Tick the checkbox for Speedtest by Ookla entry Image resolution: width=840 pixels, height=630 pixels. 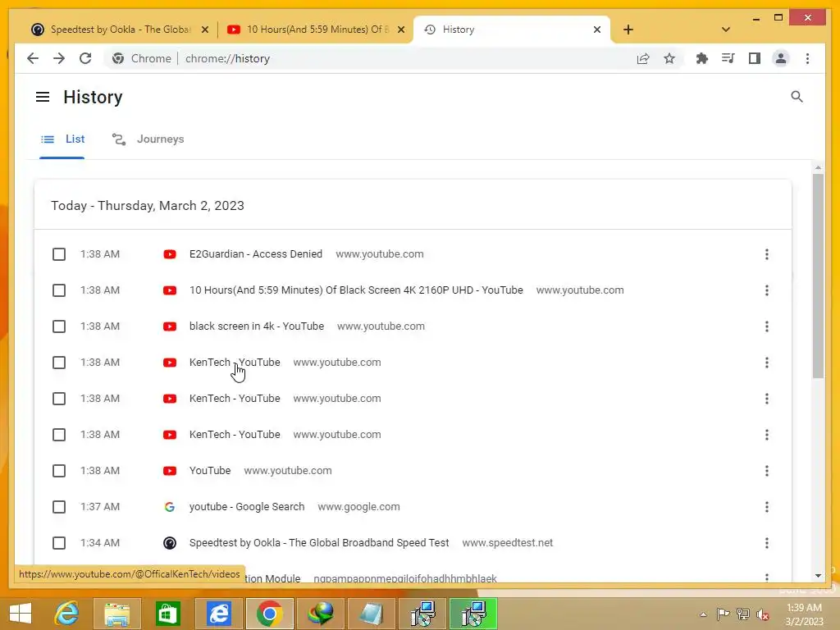pyautogui.click(x=59, y=543)
